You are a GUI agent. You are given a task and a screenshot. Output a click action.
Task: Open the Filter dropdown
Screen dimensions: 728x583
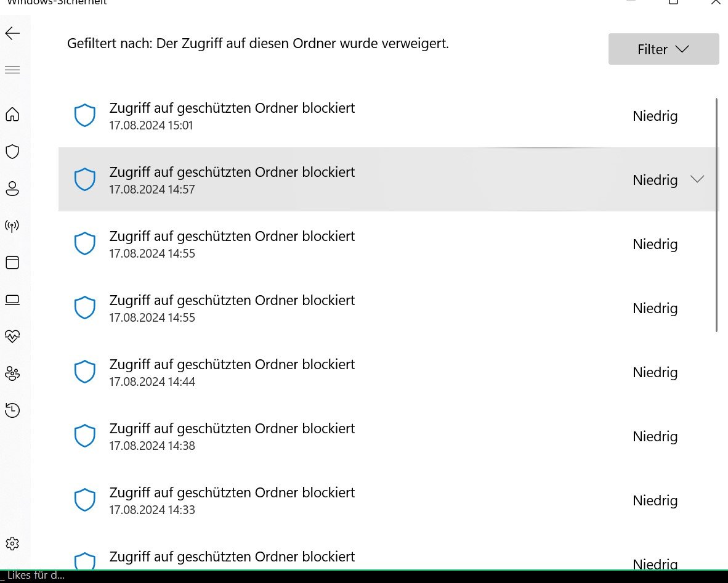tap(663, 49)
